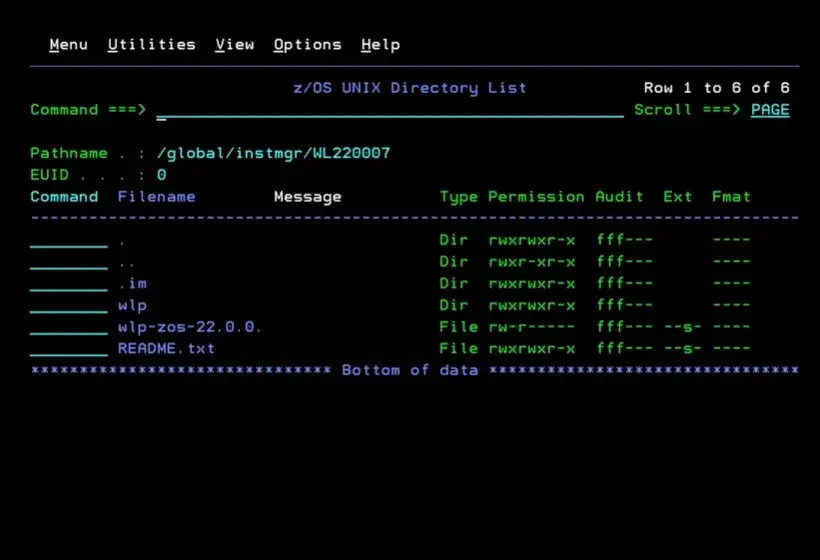Click the command field beside wlp-zos-22.0.0.
Image resolution: width=820 pixels, height=560 pixels.
pyautogui.click(x=69, y=327)
